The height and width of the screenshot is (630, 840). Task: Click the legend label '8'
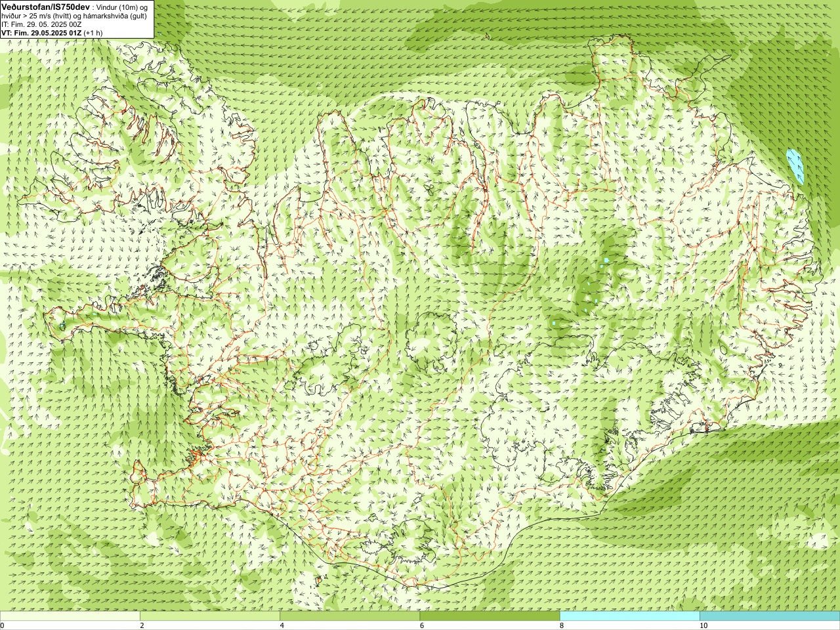(x=562, y=625)
